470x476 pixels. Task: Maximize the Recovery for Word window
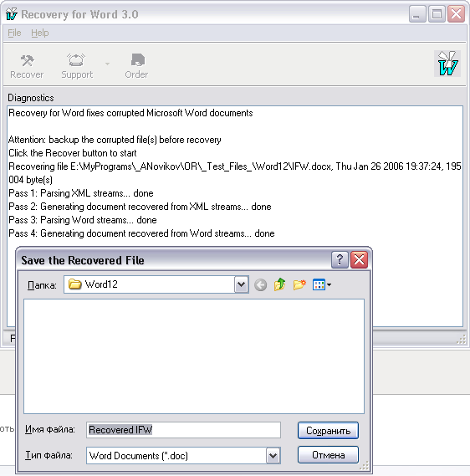coord(437,14)
